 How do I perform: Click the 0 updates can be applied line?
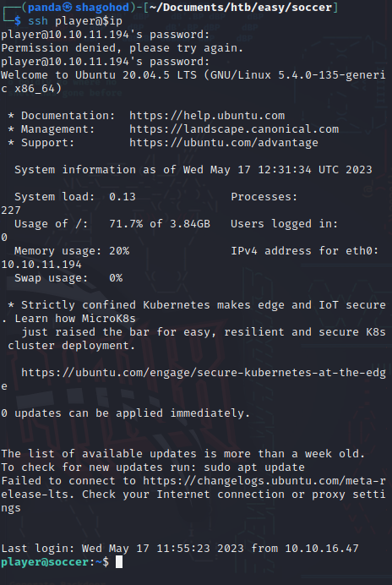[125, 413]
